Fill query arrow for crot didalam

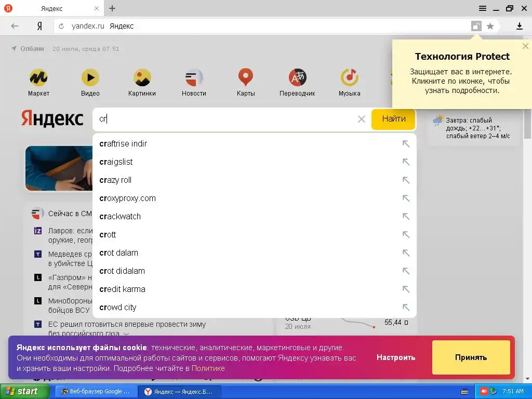pyautogui.click(x=406, y=271)
